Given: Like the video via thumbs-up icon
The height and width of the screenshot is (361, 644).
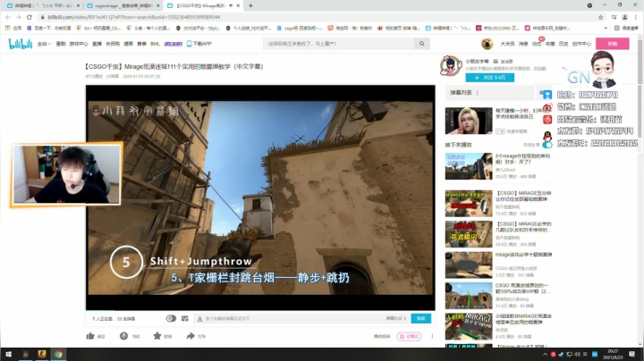Looking at the screenshot, I should coord(90,336).
